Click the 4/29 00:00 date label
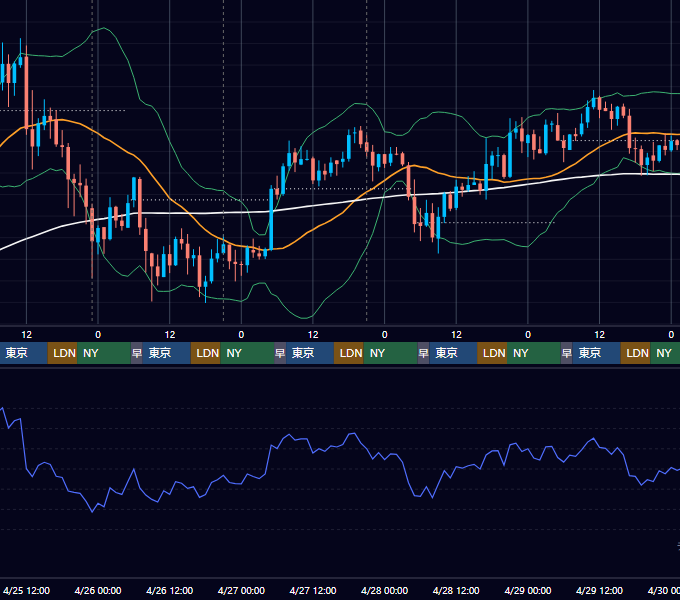Screen dimensions: 680x600 (528, 590)
